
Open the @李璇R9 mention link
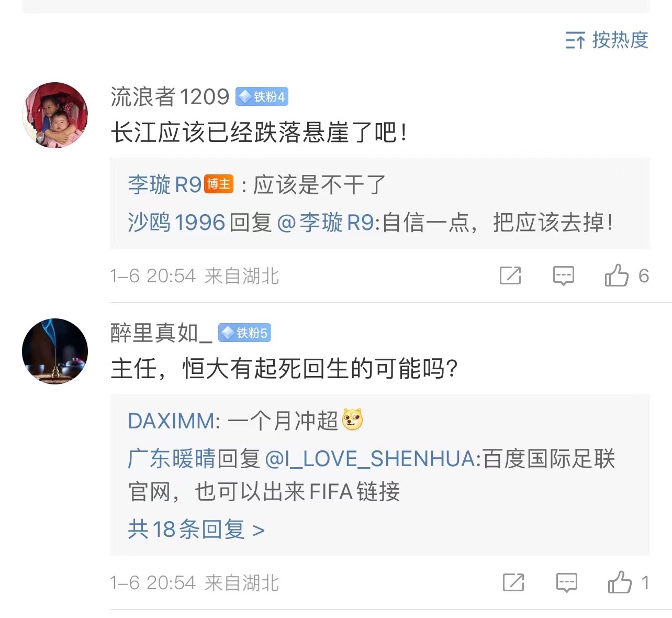tap(325, 223)
